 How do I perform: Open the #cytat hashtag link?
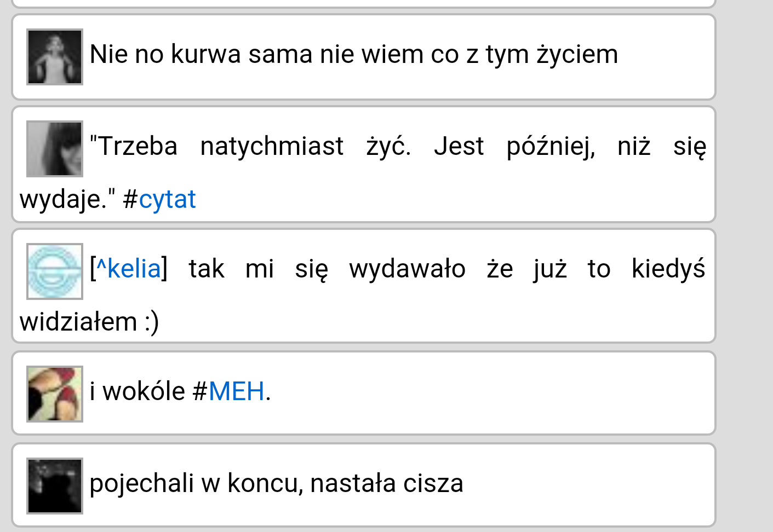tap(167, 199)
